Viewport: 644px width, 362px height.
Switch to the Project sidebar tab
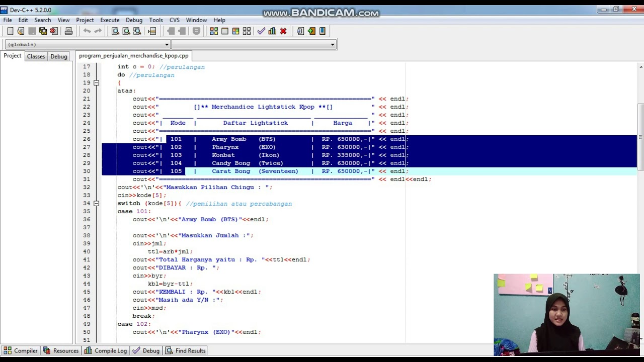click(13, 56)
